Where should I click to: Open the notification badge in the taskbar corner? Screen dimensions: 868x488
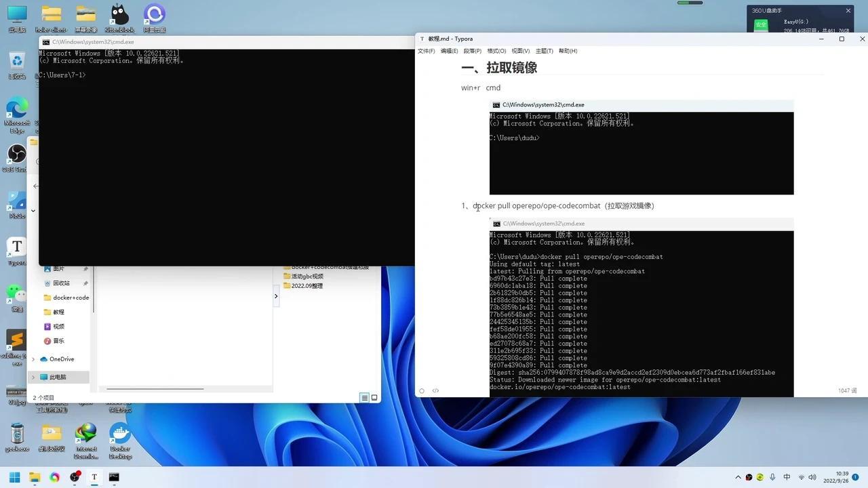coord(856,477)
